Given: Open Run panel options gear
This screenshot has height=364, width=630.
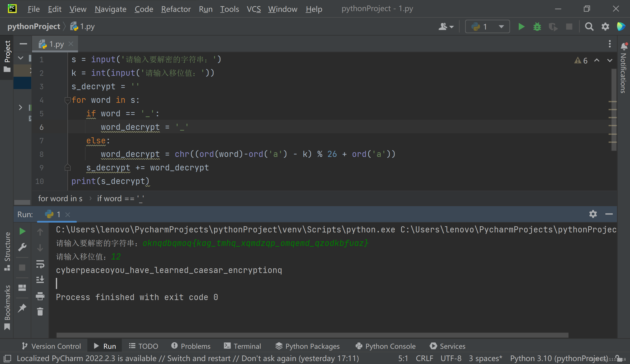Looking at the screenshot, I should click(593, 214).
